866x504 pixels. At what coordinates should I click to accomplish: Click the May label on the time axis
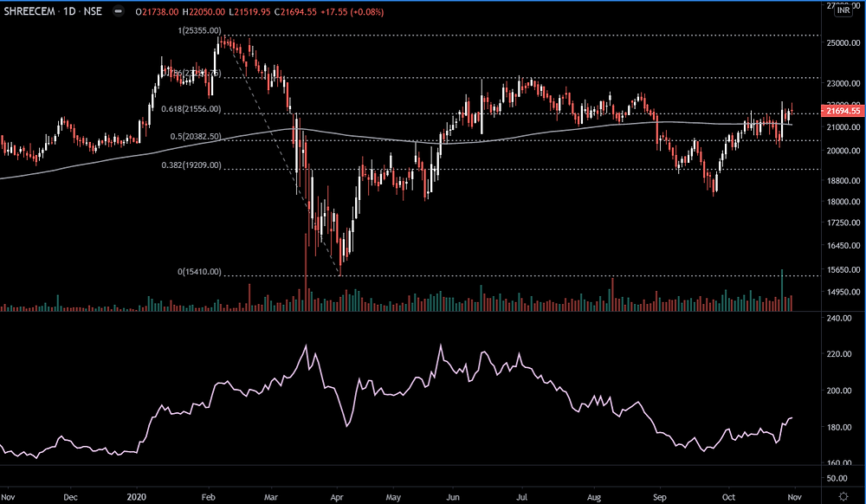(x=393, y=497)
